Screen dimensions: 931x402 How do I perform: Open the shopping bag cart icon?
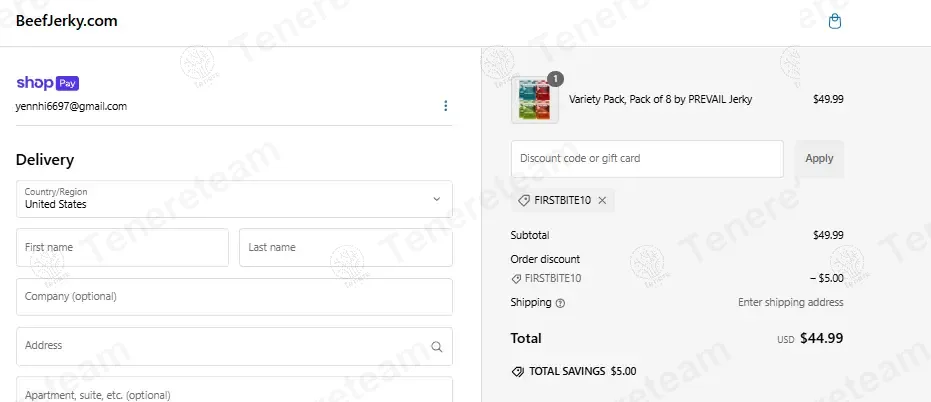pyautogui.click(x=835, y=21)
